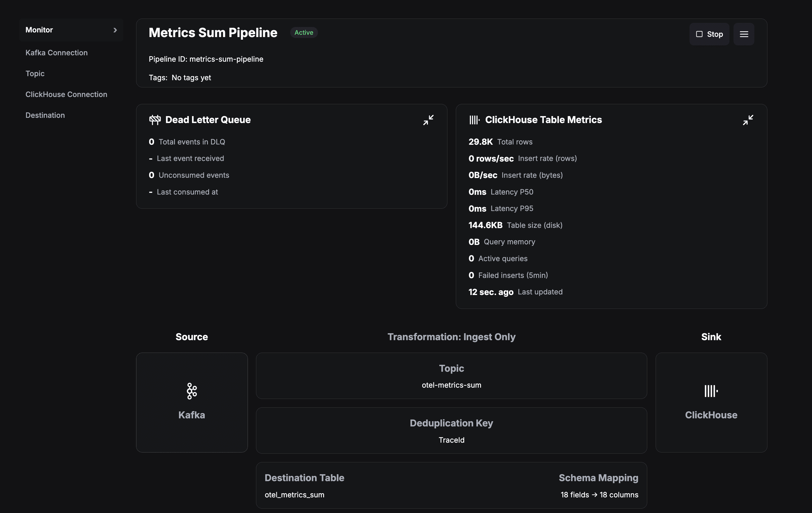The width and height of the screenshot is (812, 513).
Task: Open the Deduplication Key TraceId card
Action: (x=451, y=430)
